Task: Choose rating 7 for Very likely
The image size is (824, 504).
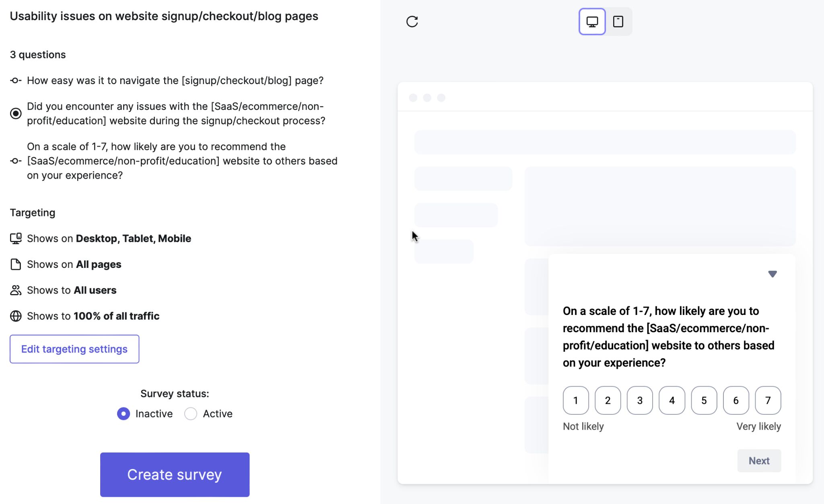Action: point(767,400)
